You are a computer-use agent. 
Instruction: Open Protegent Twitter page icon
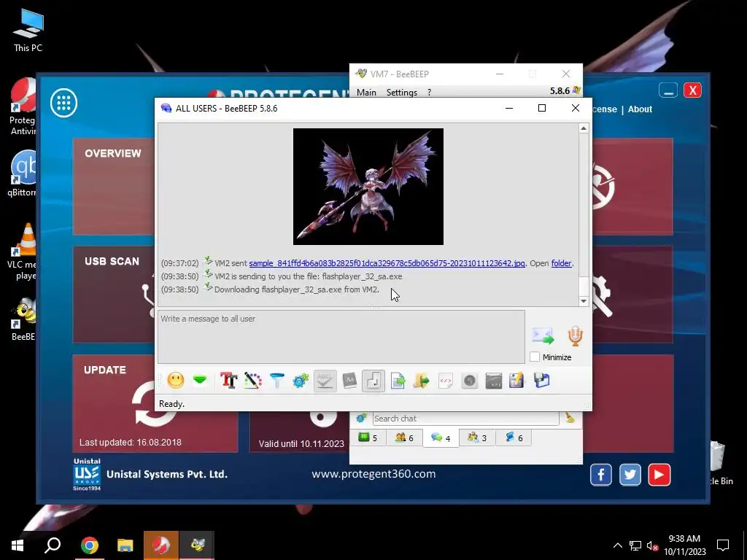click(630, 475)
